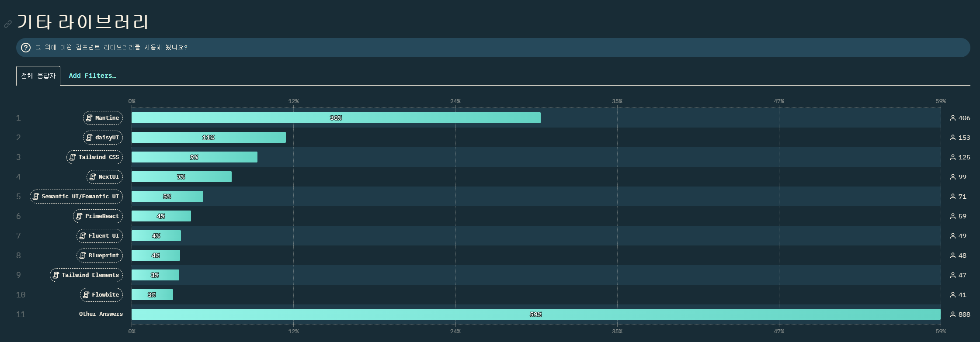This screenshot has height=342, width=980.
Task: Click the icon in the Flowbite label
Action: coord(86,295)
